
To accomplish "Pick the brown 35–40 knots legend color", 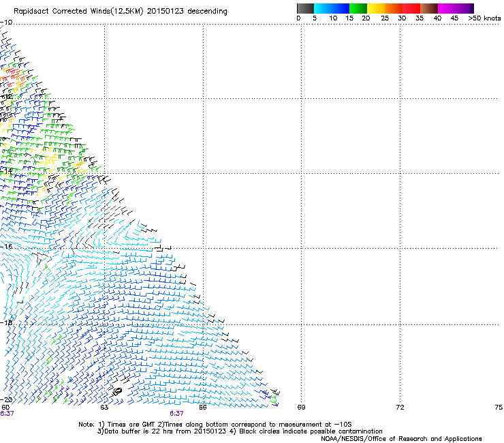I will (x=429, y=8).
